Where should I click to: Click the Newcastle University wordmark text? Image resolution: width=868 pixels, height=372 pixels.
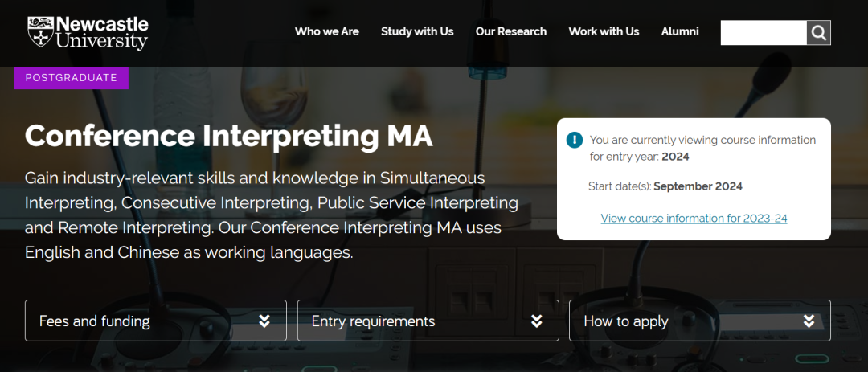[103, 32]
